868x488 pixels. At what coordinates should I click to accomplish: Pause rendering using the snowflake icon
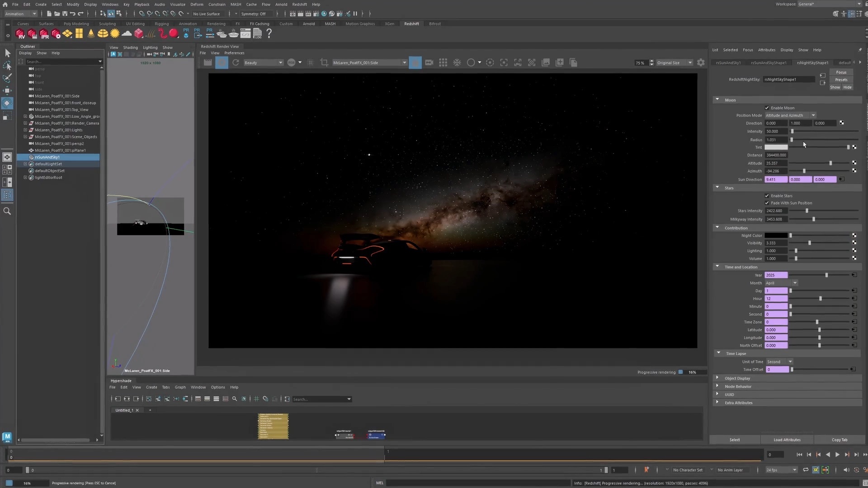point(457,62)
